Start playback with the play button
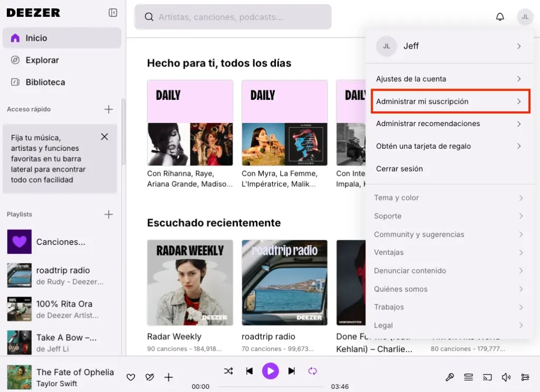 [271, 371]
